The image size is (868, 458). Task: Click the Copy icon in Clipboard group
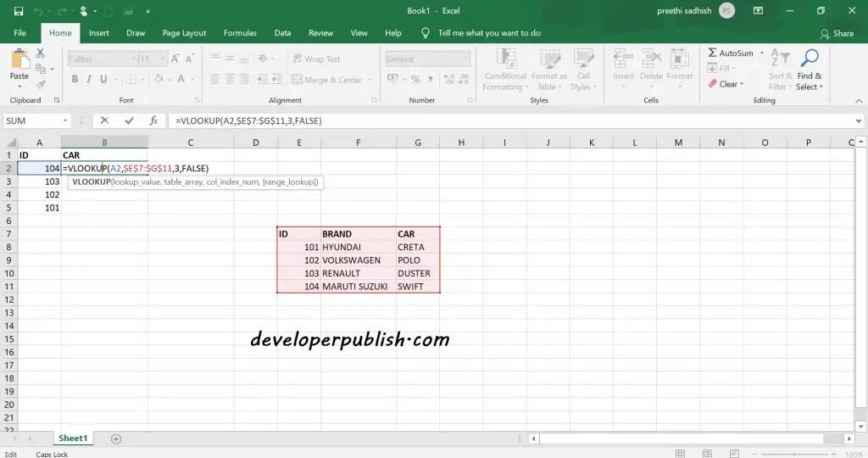(x=41, y=69)
